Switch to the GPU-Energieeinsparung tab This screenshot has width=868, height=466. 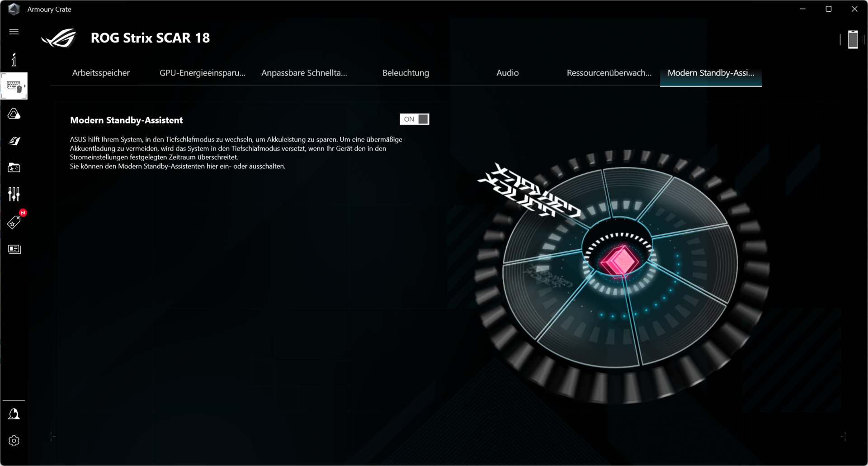click(202, 73)
